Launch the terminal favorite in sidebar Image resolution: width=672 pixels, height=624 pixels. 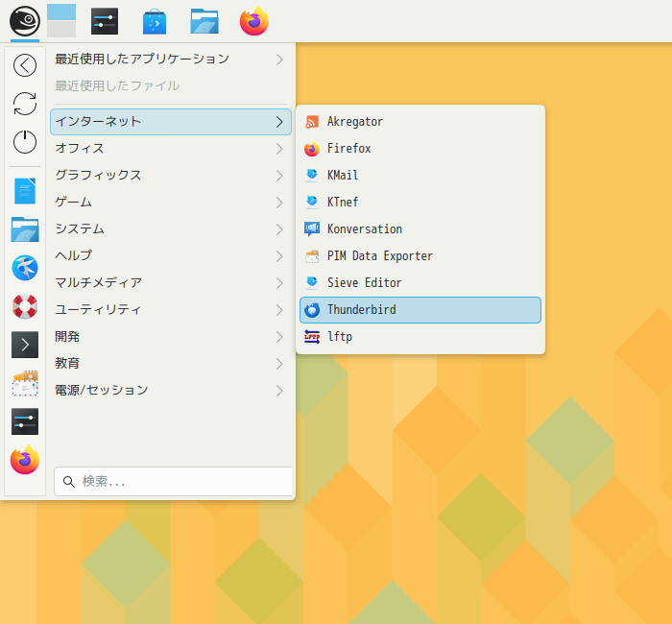tap(25, 345)
